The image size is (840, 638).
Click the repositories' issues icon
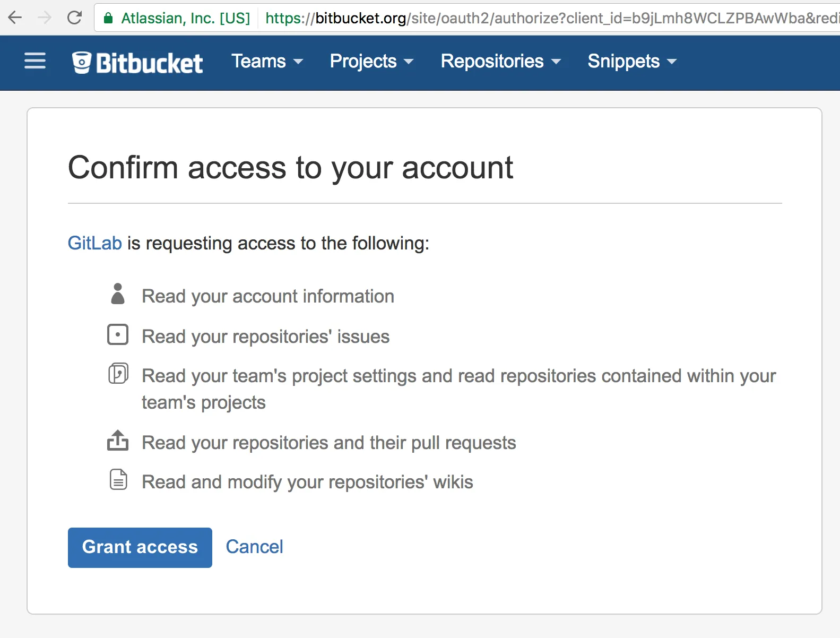click(118, 335)
